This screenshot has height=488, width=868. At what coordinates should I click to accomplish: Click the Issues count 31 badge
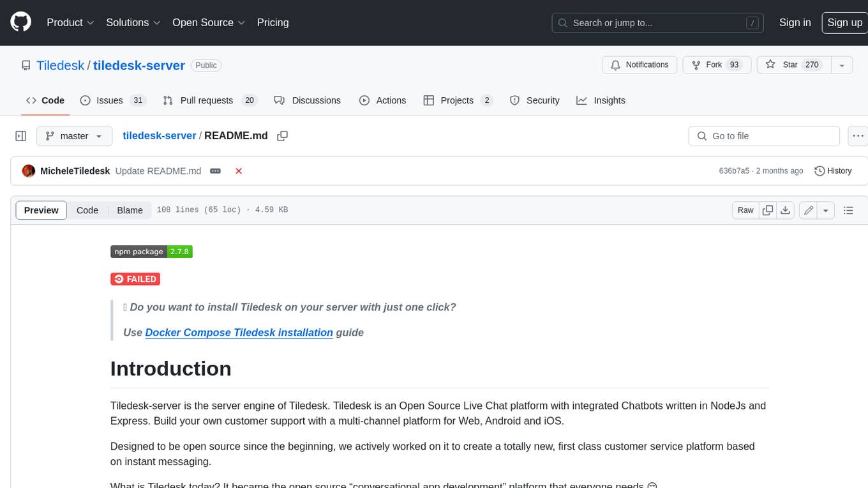coord(137,100)
